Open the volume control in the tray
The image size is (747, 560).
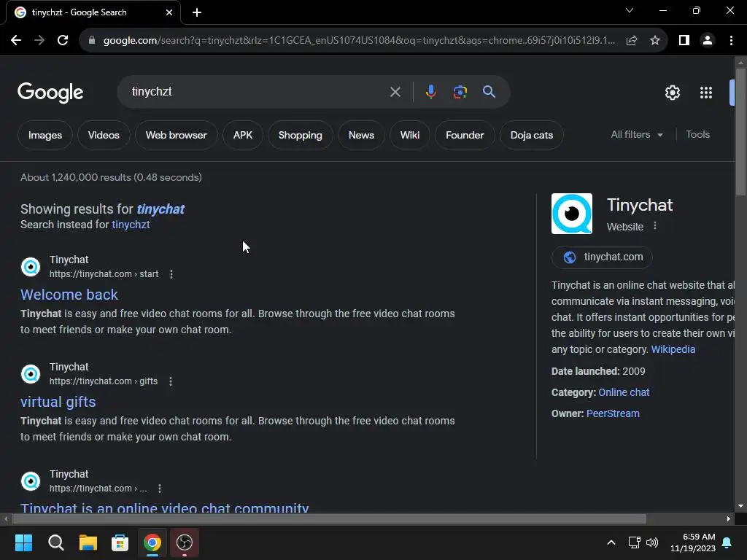tap(652, 542)
